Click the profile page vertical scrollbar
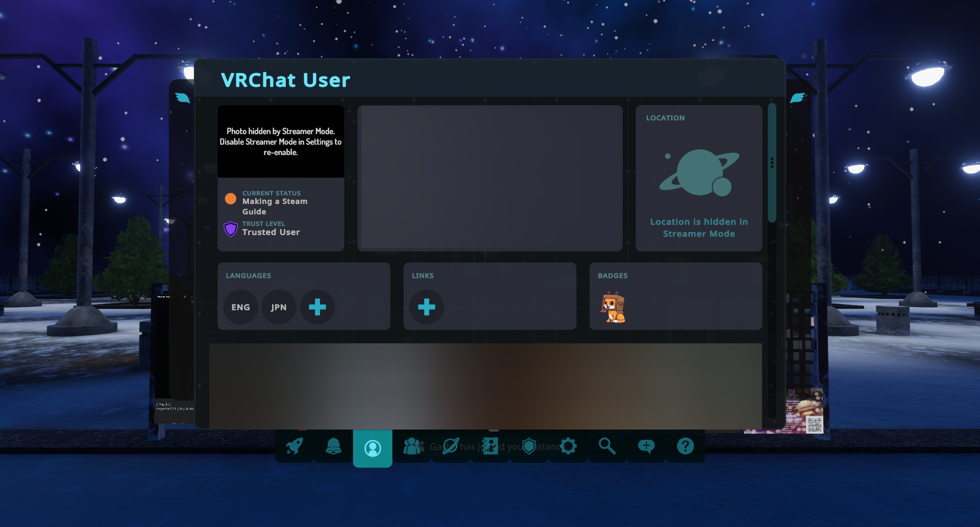Viewport: 980px width, 527px height. (772, 163)
